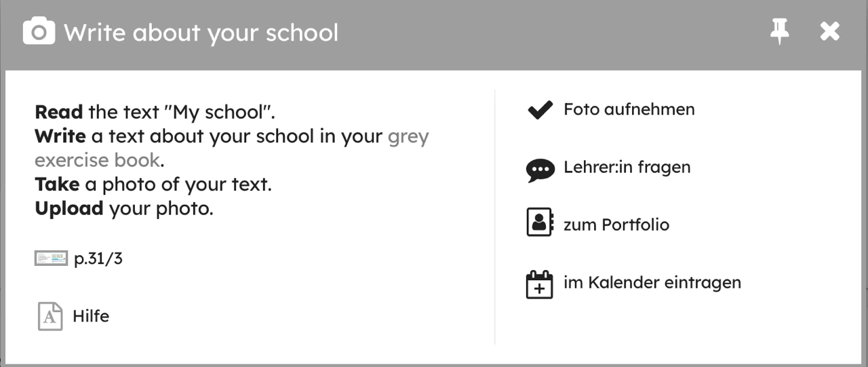Click the 'Take a photo of your text' line
The image size is (868, 367).
point(153,185)
